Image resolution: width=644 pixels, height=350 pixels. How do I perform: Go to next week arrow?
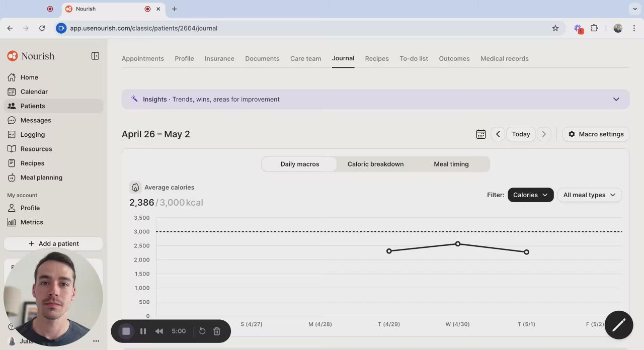tap(544, 134)
